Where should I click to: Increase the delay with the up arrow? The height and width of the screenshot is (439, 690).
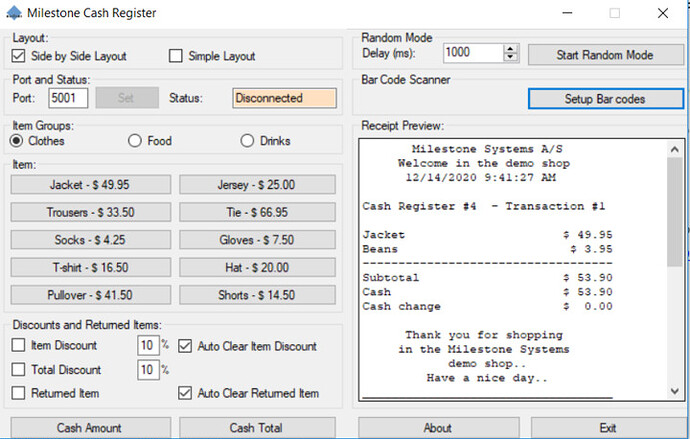click(x=511, y=48)
